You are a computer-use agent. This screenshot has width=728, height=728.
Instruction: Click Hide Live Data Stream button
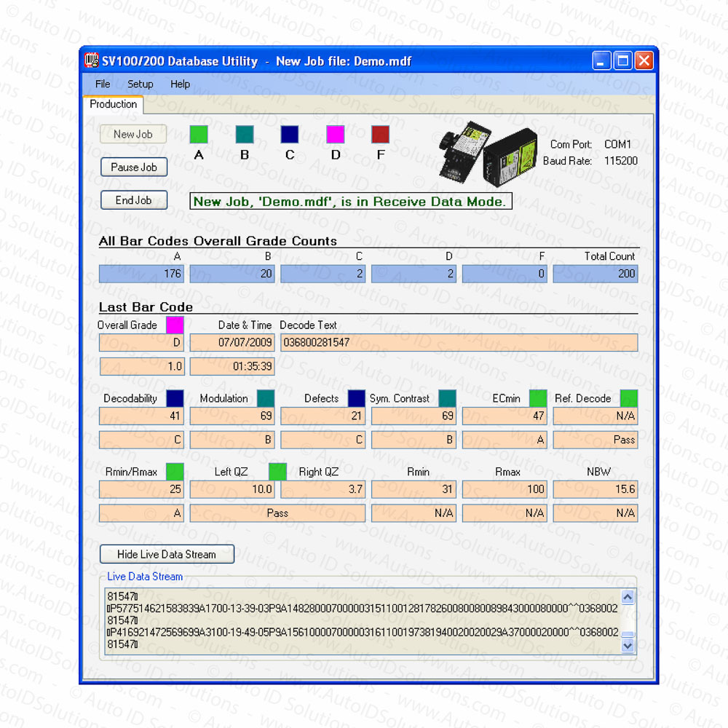tap(167, 554)
